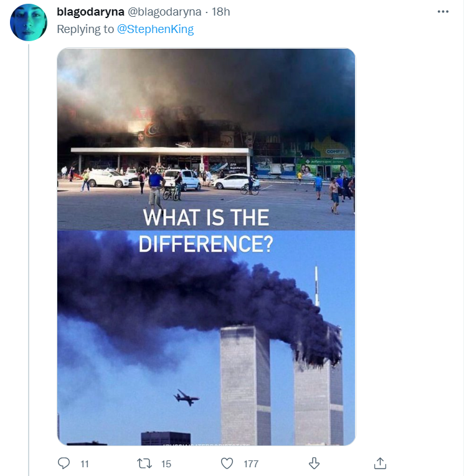Viewport: 464px width, 476px height.
Task: Click the reply speech bubble icon
Action: [64, 463]
